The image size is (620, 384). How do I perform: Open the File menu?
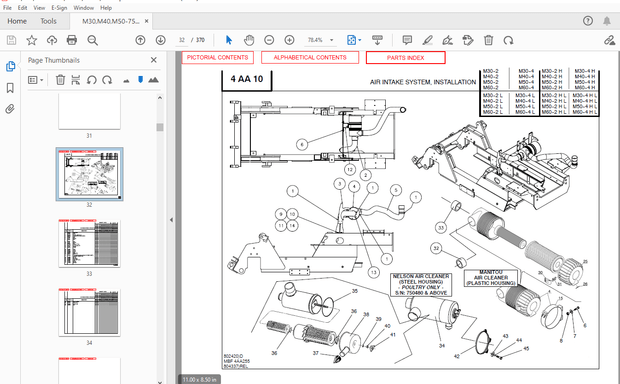coord(7,8)
